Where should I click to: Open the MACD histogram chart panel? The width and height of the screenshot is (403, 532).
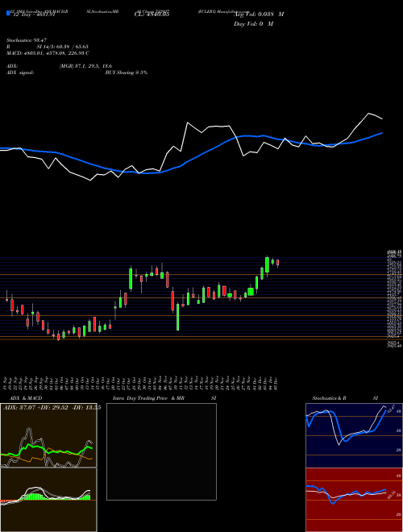[x=48, y=500]
